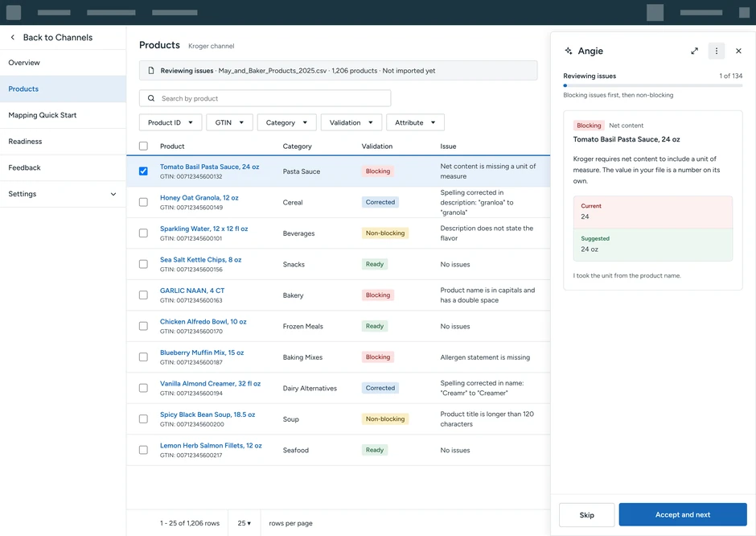Click the Accept and next button

pos(683,515)
